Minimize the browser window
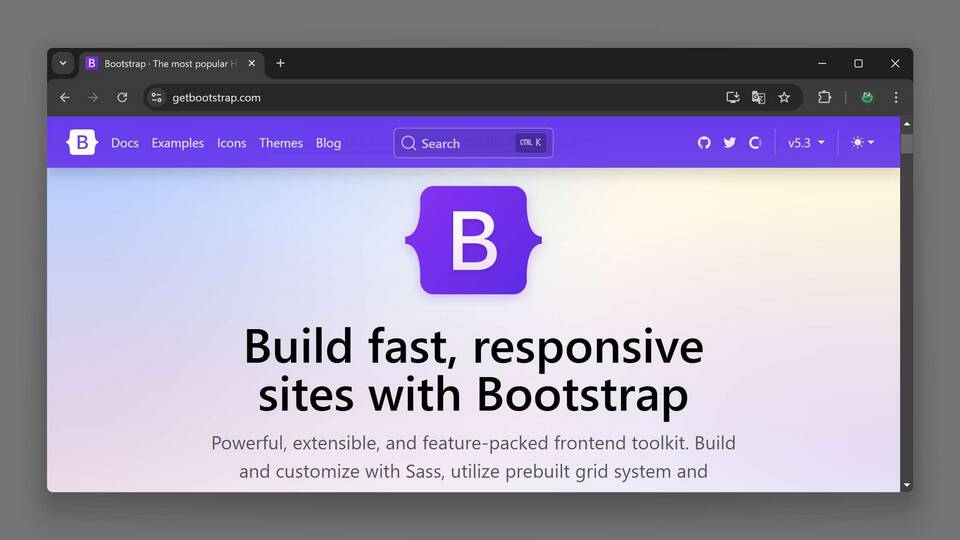Viewport: 960px width, 540px height. [x=822, y=63]
